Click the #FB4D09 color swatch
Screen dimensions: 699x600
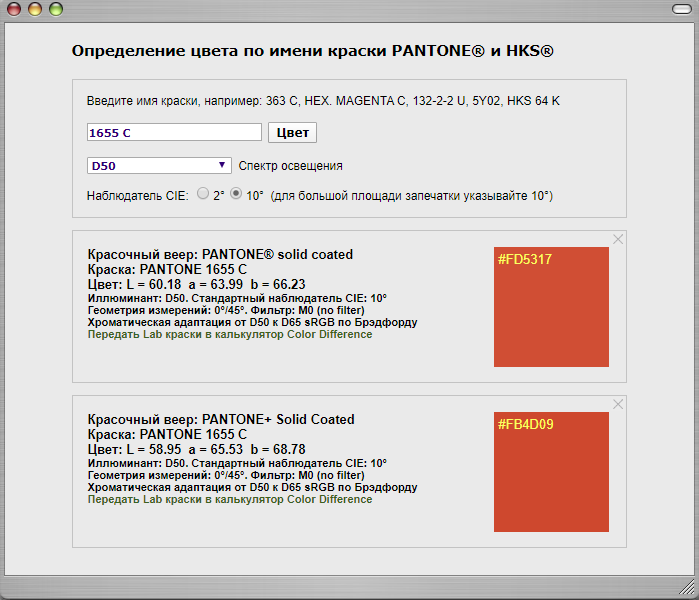[x=551, y=472]
